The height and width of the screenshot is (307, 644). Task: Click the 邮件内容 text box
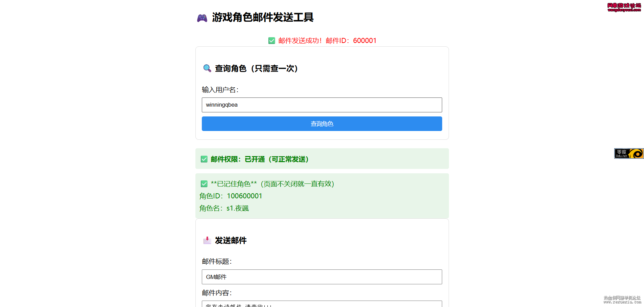[322, 304]
